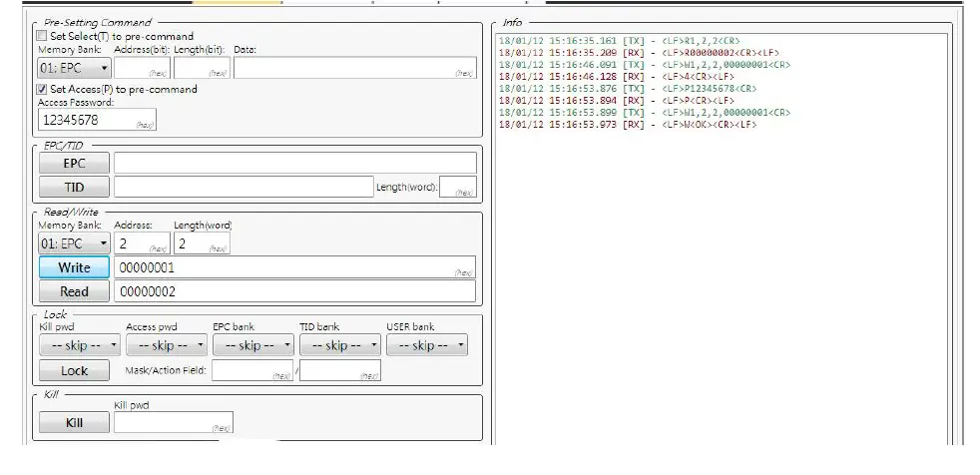
Task: Click the Pre-Setting Length(bit) field
Action: (x=202, y=68)
